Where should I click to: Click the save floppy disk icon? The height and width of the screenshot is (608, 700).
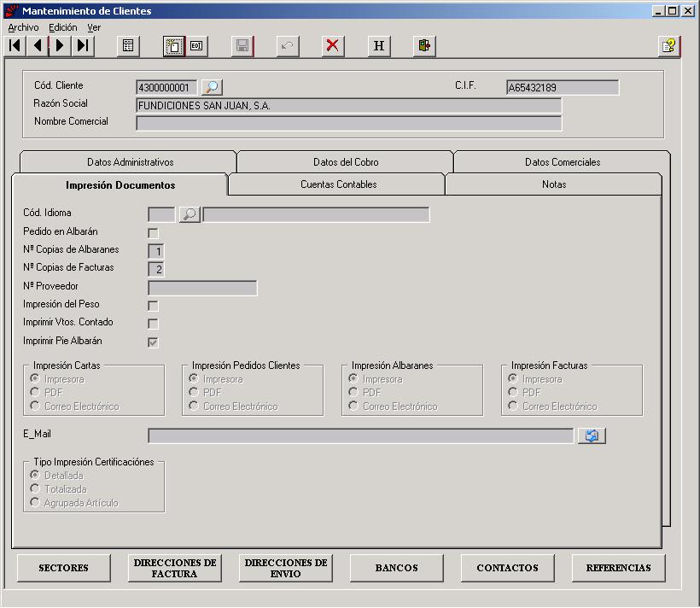(x=242, y=45)
